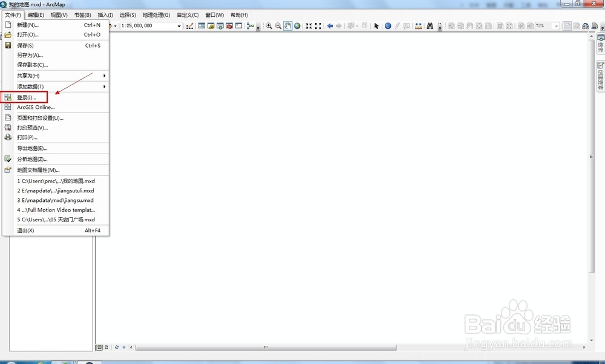Switch to Data View at bottom
The image size is (605, 364).
point(100,347)
